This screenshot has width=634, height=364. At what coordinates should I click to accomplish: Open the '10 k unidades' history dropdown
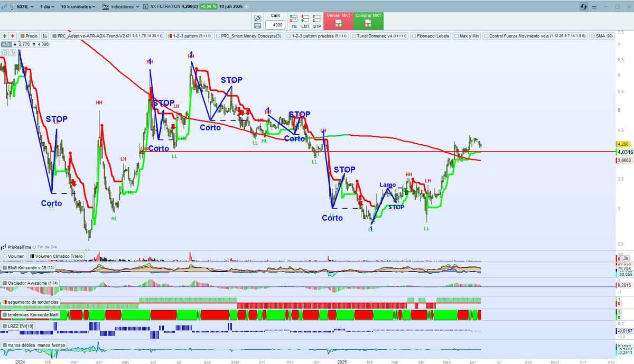coord(78,7)
